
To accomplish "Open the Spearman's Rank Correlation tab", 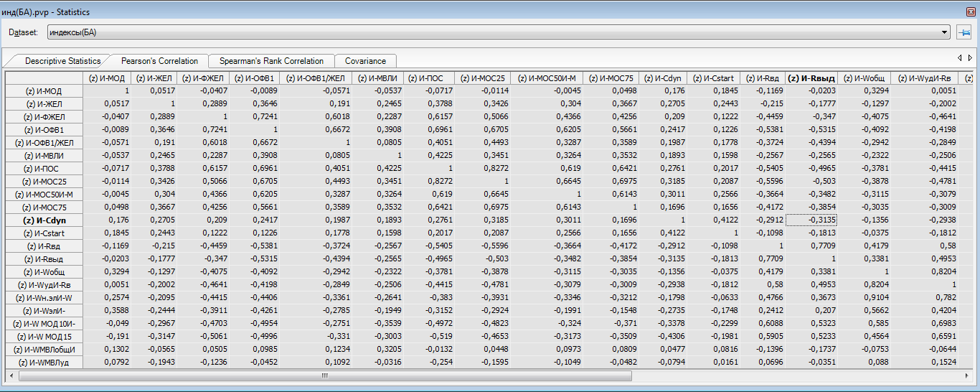I will point(271,61).
